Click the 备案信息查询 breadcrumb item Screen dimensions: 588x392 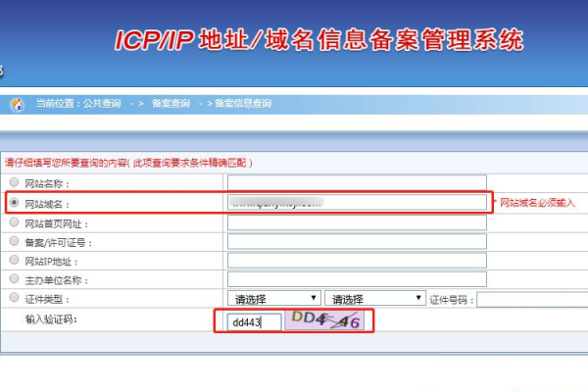click(x=242, y=103)
